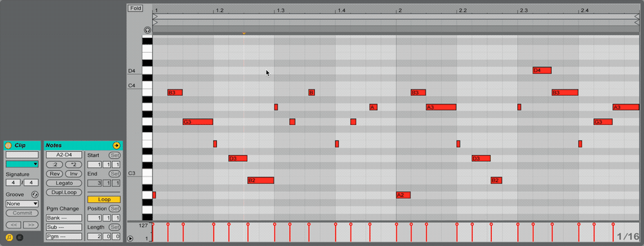Apply Legato to notes

(64, 183)
